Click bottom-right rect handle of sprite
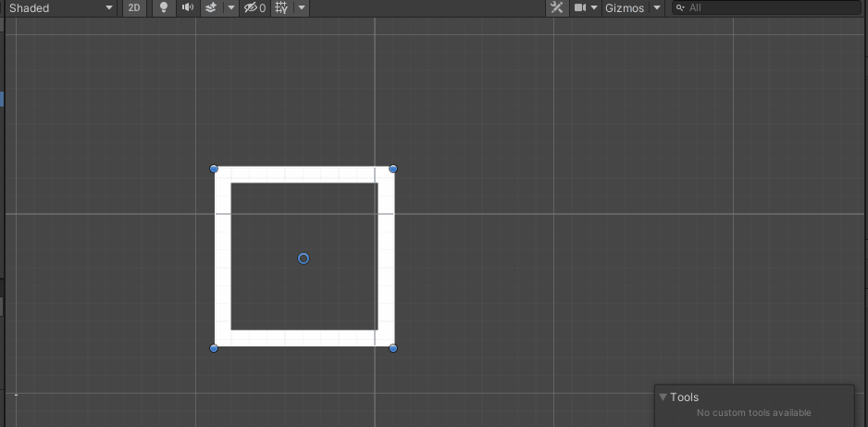This screenshot has height=427, width=868. click(393, 348)
